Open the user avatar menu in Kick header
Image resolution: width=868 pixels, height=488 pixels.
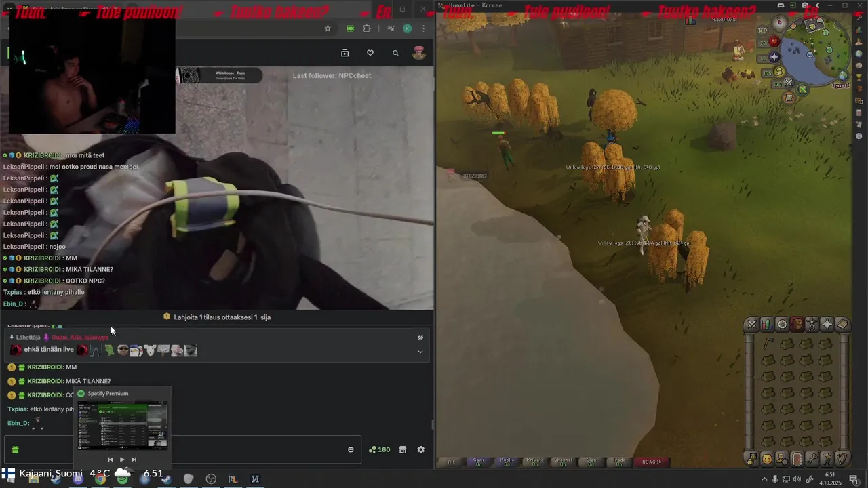419,53
